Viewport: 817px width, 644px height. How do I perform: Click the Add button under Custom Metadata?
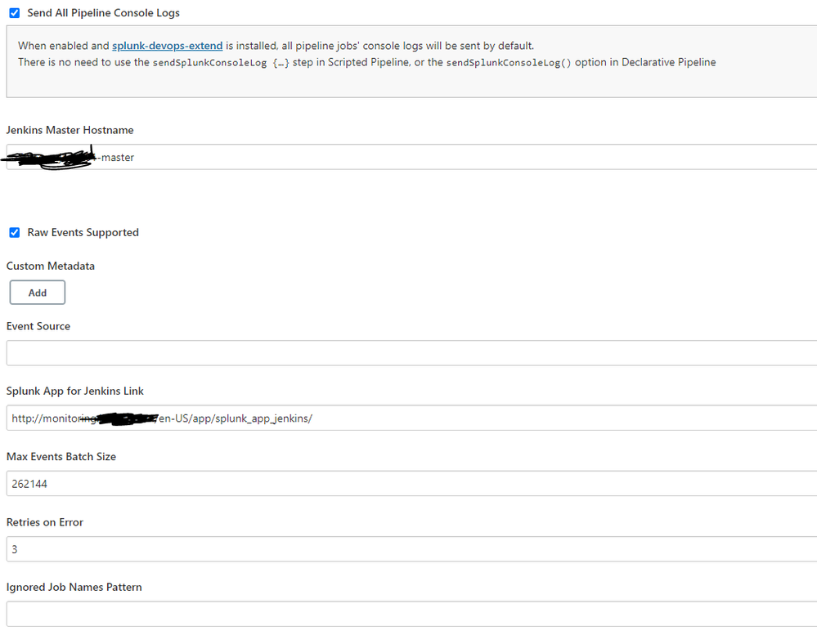point(38,293)
